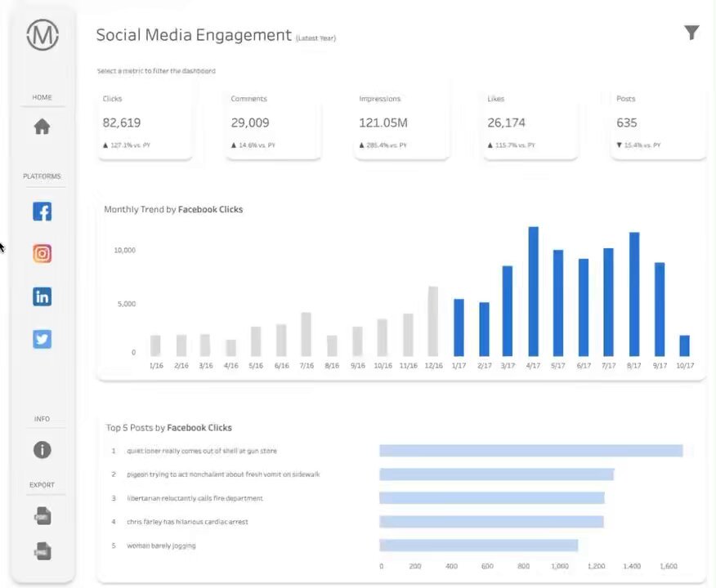Select the Likes metric card
The image size is (716, 588).
pyautogui.click(x=530, y=123)
